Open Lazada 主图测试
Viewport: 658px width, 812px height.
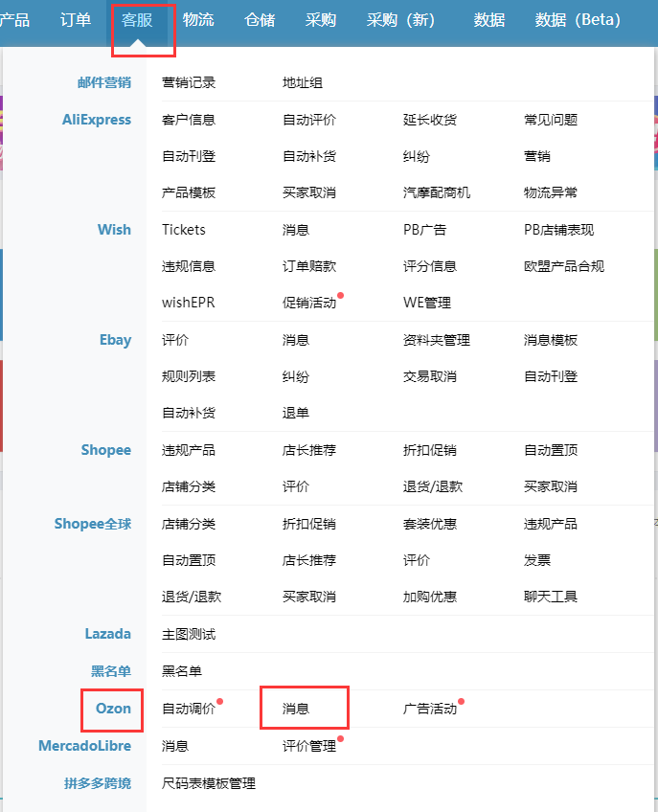click(x=189, y=634)
